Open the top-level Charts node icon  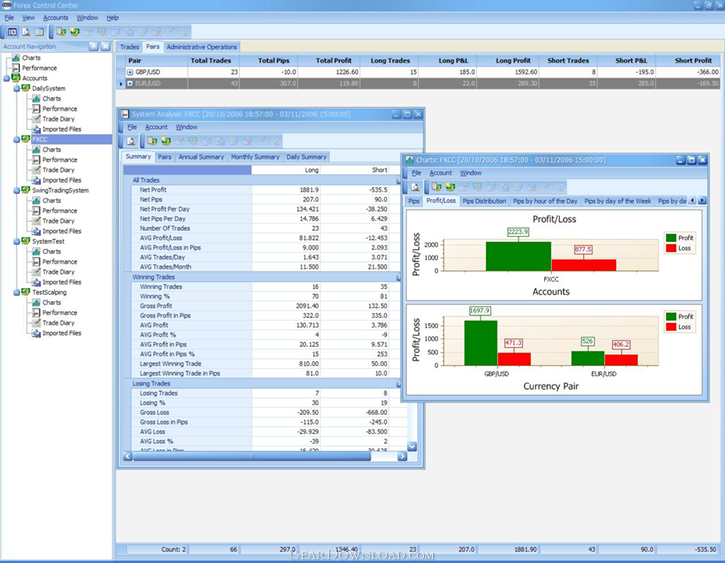point(16,58)
